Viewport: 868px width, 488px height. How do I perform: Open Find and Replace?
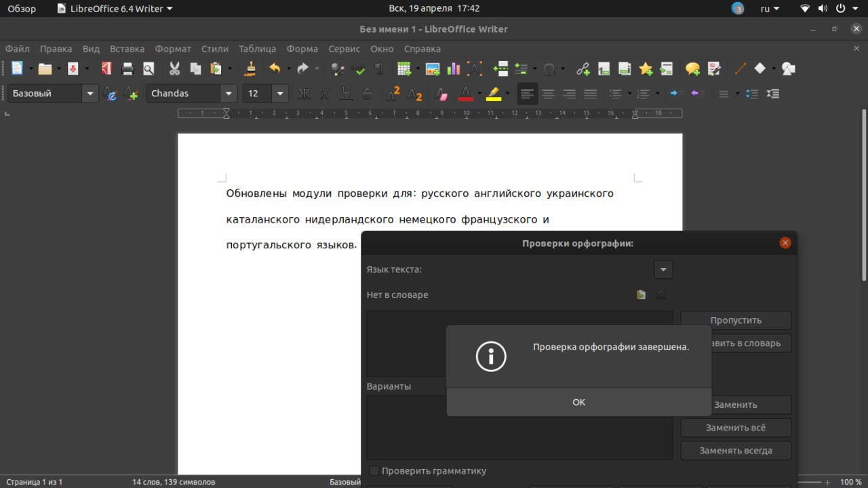point(337,69)
